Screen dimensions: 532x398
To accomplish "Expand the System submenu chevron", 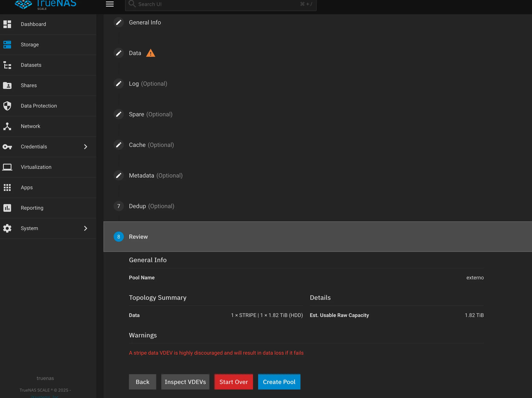I will 86,228.
